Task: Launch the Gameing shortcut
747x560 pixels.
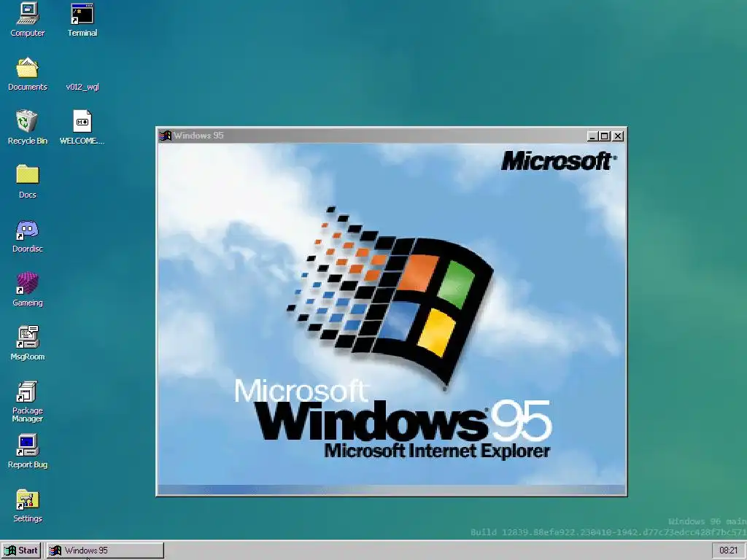Action: click(28, 289)
